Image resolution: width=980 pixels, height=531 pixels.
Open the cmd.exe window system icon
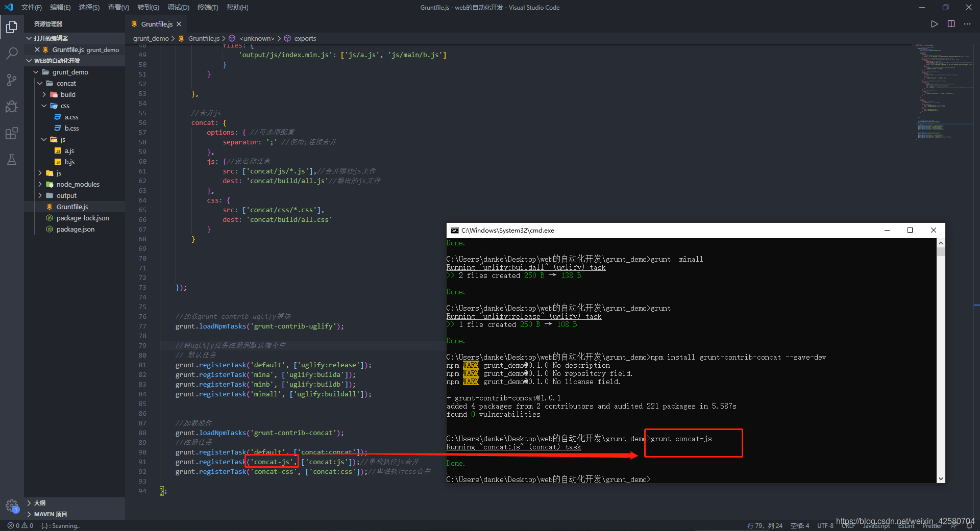pyautogui.click(x=454, y=231)
